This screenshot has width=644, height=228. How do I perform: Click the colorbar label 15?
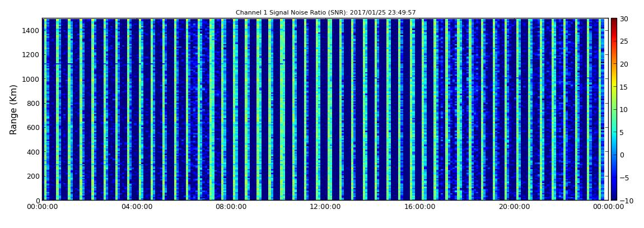(624, 87)
